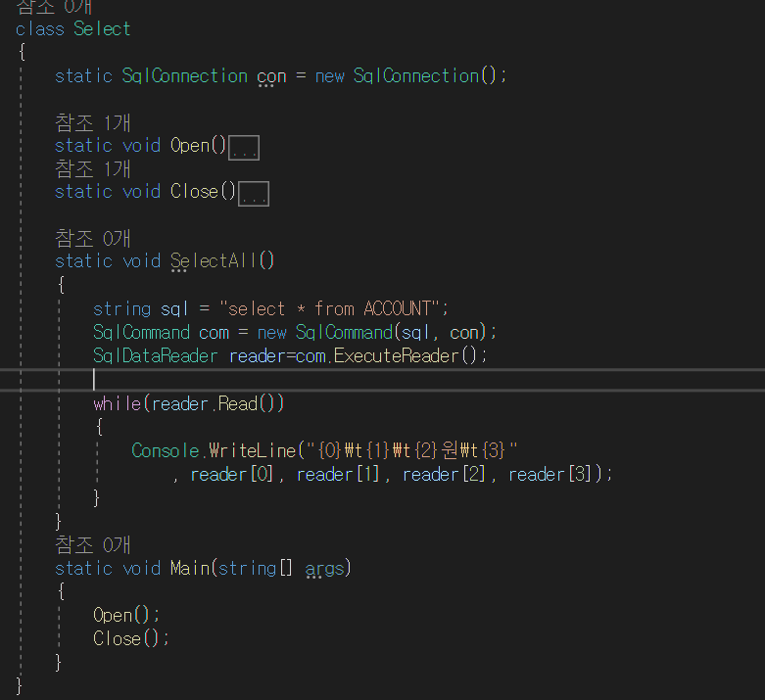The height and width of the screenshot is (700, 765).
Task: Click the 'args' parameter
Action: coord(324,569)
